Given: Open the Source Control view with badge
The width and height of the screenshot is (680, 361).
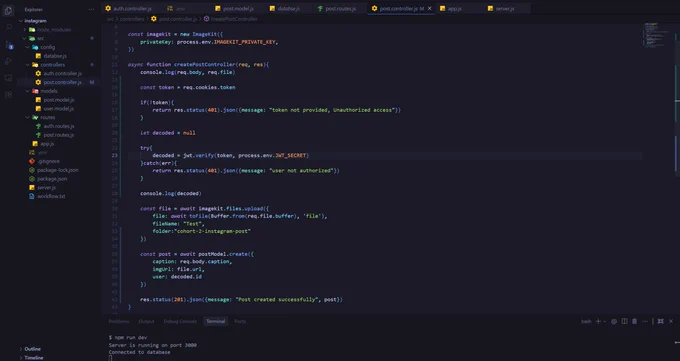Looking at the screenshot, I should (x=9, y=45).
